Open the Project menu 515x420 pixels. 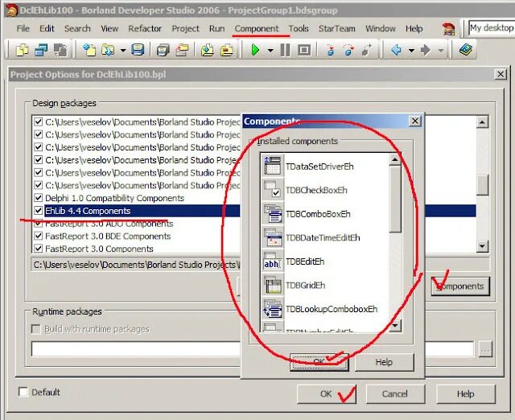point(185,29)
